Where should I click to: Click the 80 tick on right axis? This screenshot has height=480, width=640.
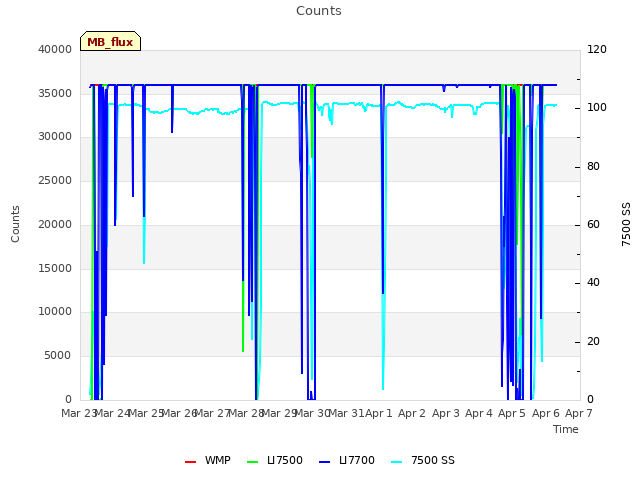point(594,167)
